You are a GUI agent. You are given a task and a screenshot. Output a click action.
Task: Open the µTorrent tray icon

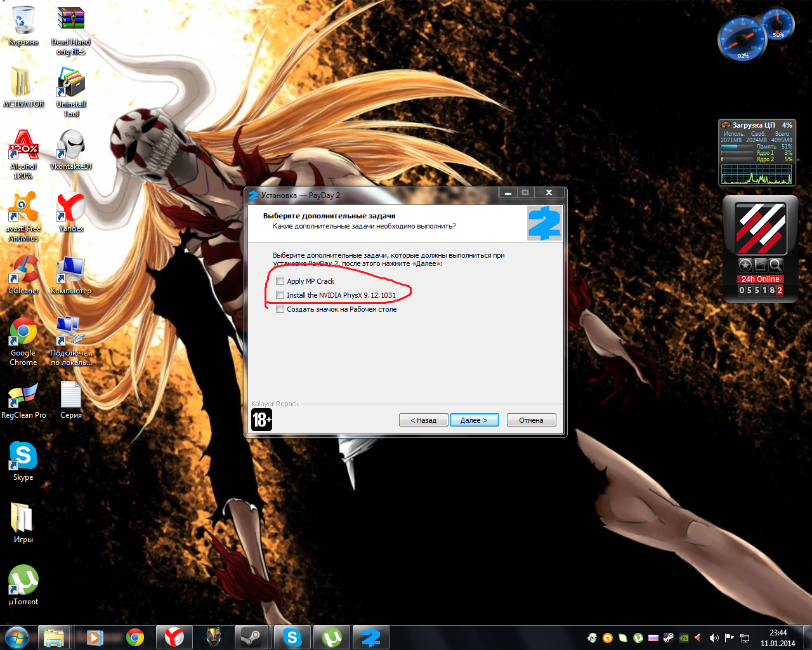click(638, 638)
